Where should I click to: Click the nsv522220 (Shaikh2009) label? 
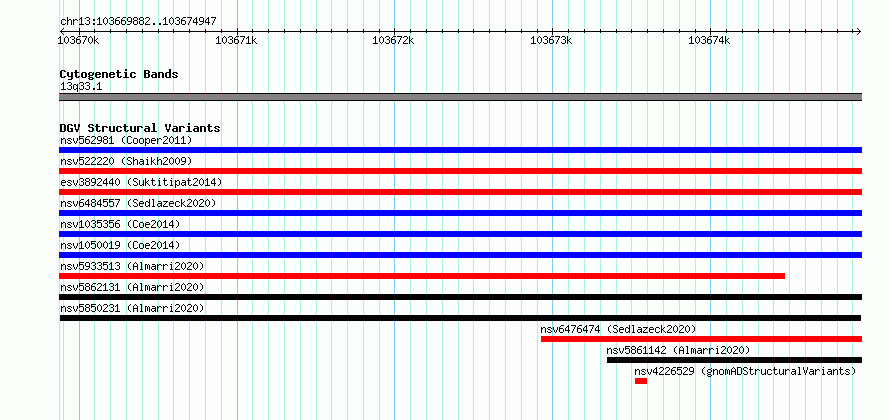click(126, 161)
